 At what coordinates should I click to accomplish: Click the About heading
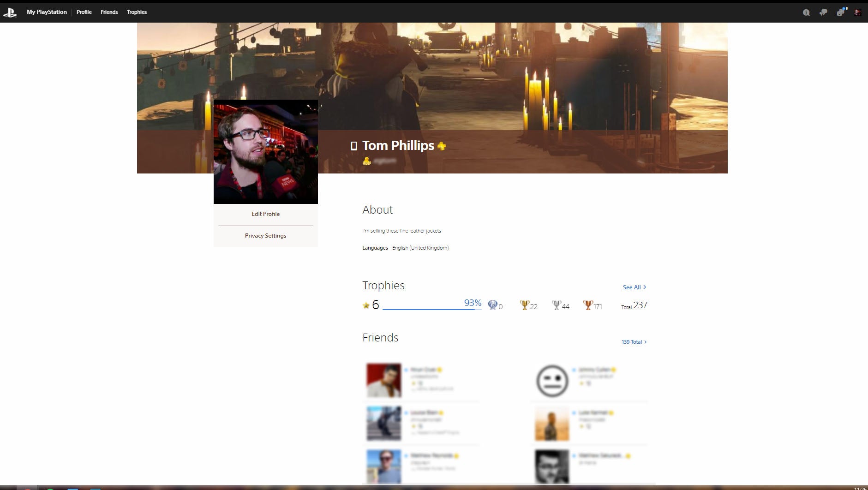[377, 210]
